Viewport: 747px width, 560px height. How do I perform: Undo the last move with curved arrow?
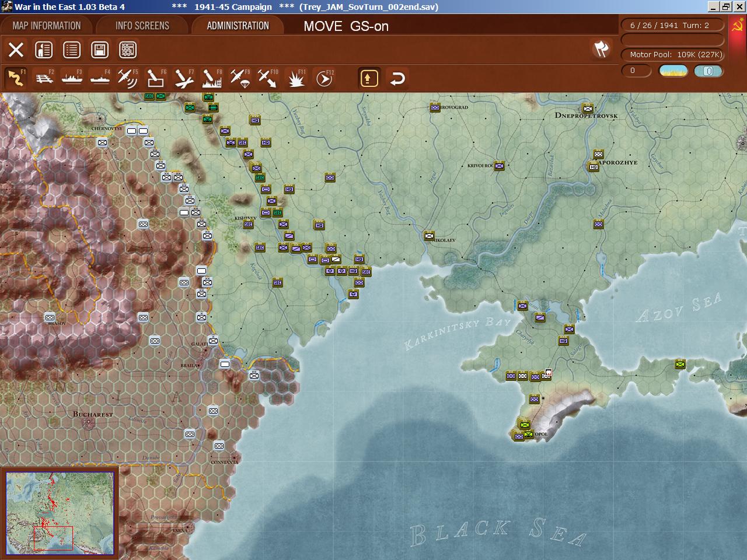(397, 78)
